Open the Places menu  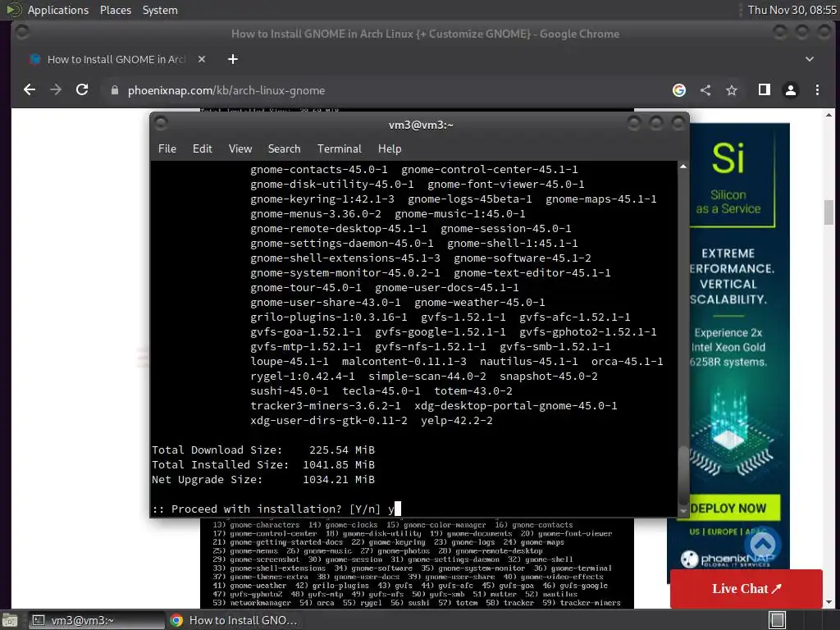tap(115, 10)
